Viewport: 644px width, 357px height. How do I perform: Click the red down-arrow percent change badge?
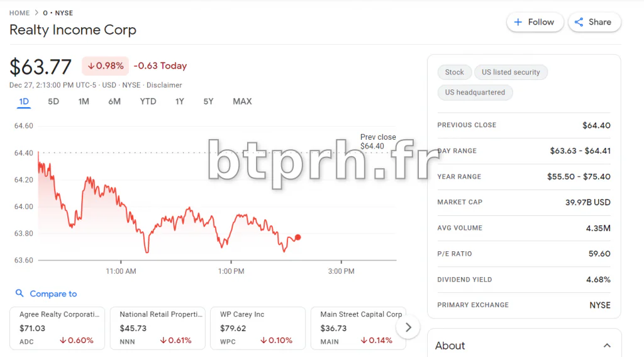pyautogui.click(x=105, y=65)
